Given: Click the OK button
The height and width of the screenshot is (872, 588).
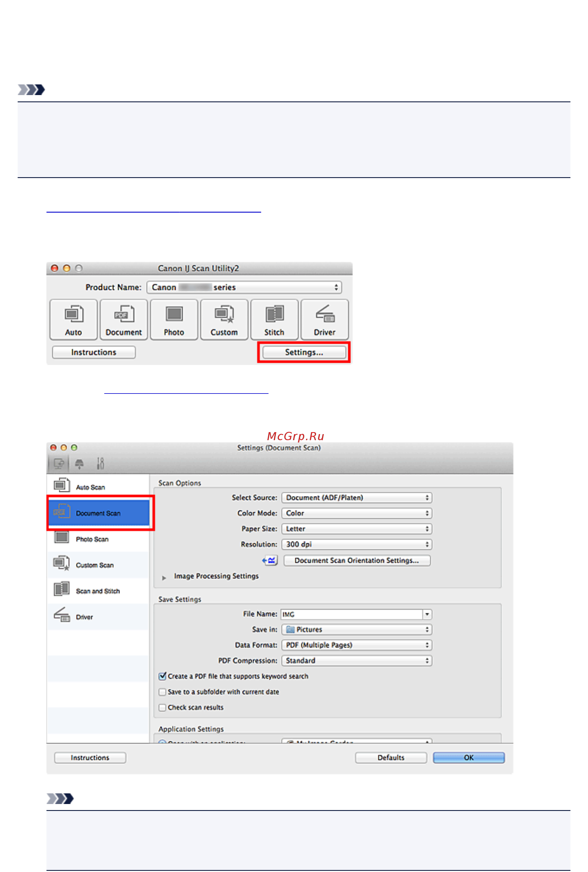Looking at the screenshot, I should [469, 758].
